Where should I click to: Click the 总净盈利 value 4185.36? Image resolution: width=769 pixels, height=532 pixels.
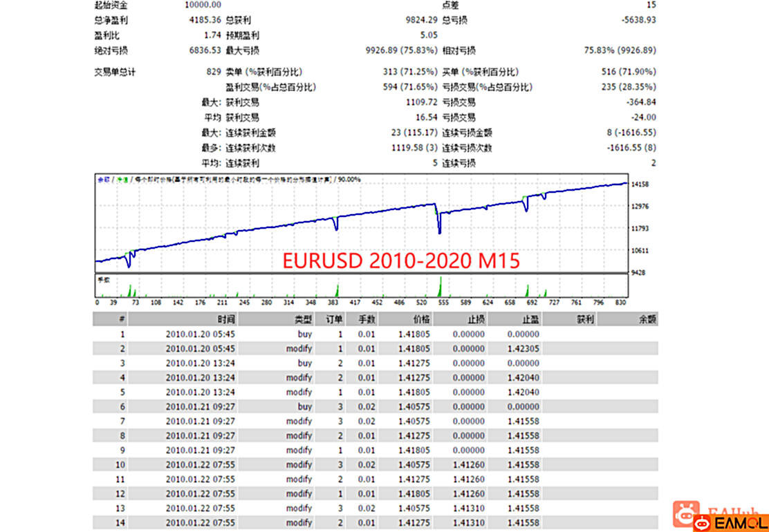point(203,20)
